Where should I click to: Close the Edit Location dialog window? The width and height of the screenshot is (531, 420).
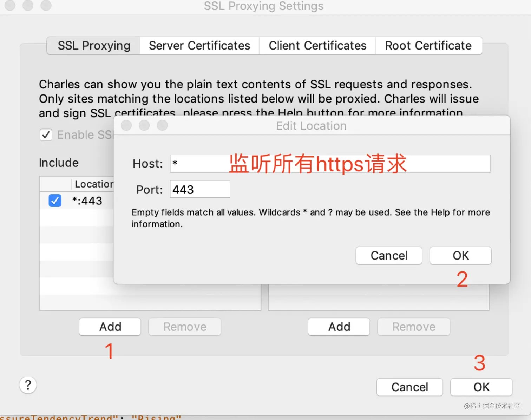[126, 125]
